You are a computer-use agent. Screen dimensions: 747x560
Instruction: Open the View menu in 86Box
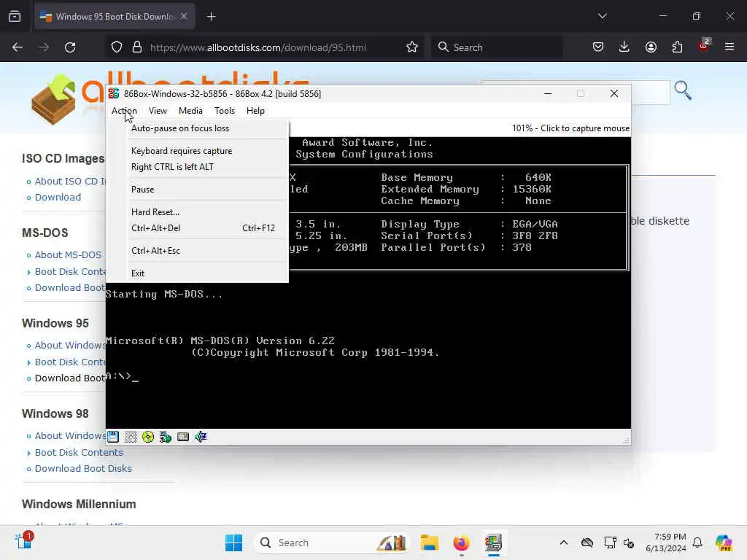[158, 111]
